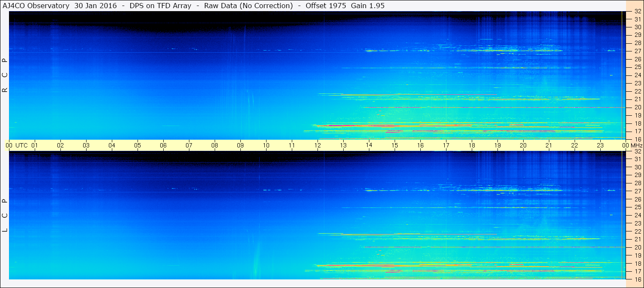Click the 20 MHz tick in RCP panel
Image resolution: width=644 pixels, height=288 pixels.
637,107
